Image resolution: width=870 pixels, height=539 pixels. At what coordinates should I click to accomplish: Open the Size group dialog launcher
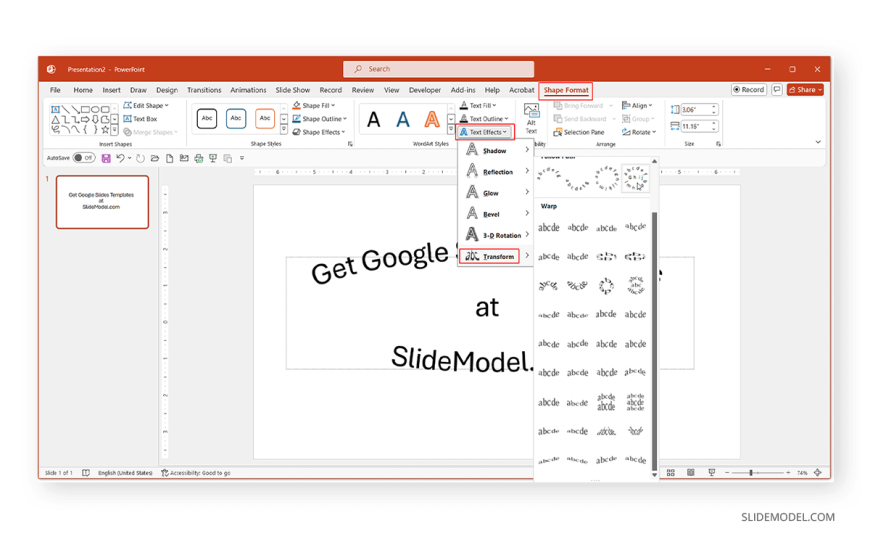click(x=718, y=144)
